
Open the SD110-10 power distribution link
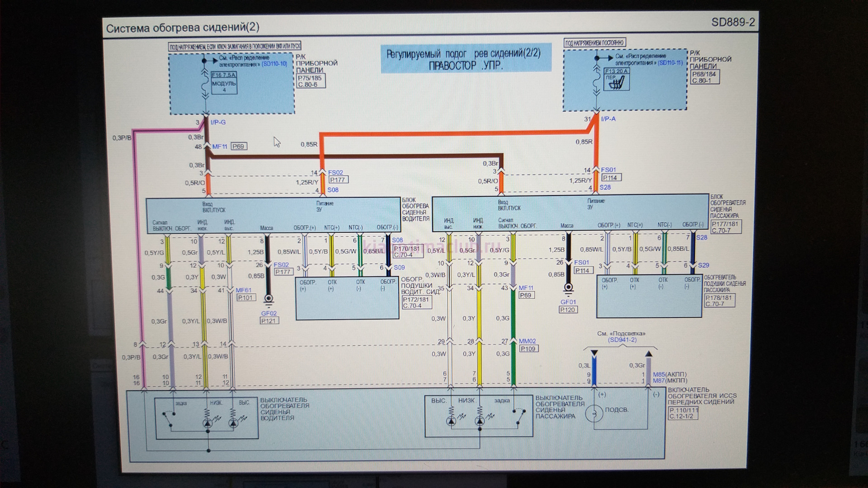tap(274, 64)
